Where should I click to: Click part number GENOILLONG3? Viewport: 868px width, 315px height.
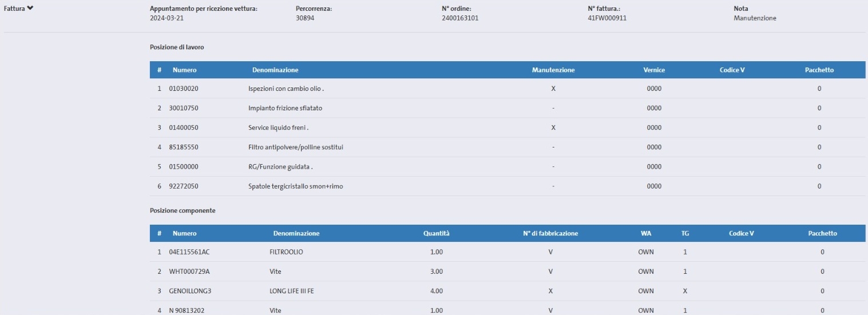(x=190, y=291)
